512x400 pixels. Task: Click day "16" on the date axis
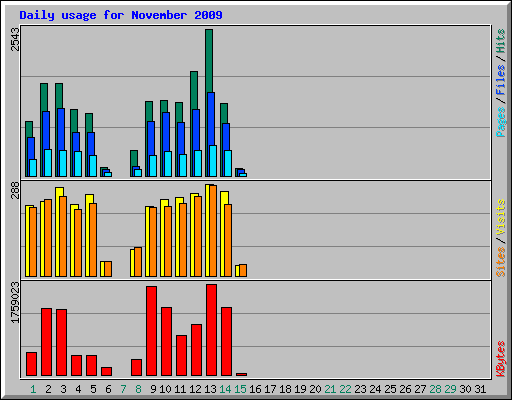click(x=255, y=389)
